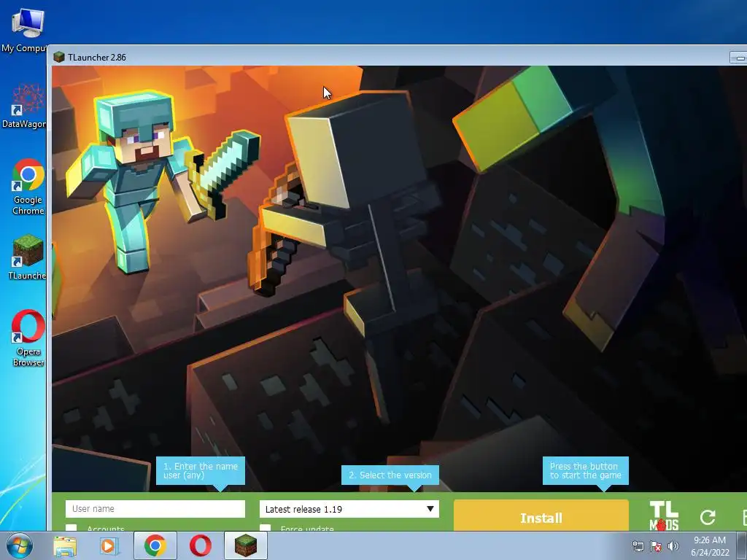Open Google Chrome desktop shortcut
Image resolution: width=747 pixels, height=560 pixels.
28,187
